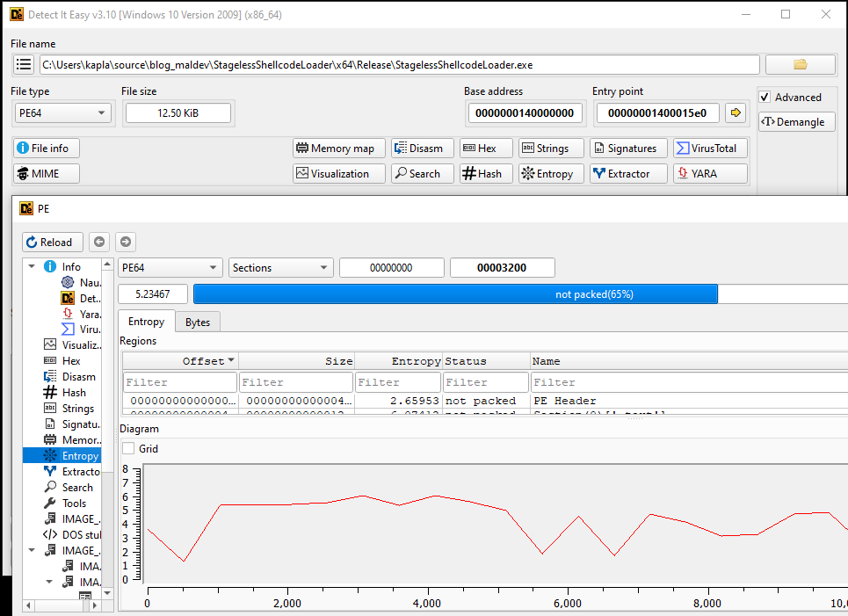Viewport: 848px width, 616px height.
Task: Open the Hex button in main toolbar
Action: (486, 149)
